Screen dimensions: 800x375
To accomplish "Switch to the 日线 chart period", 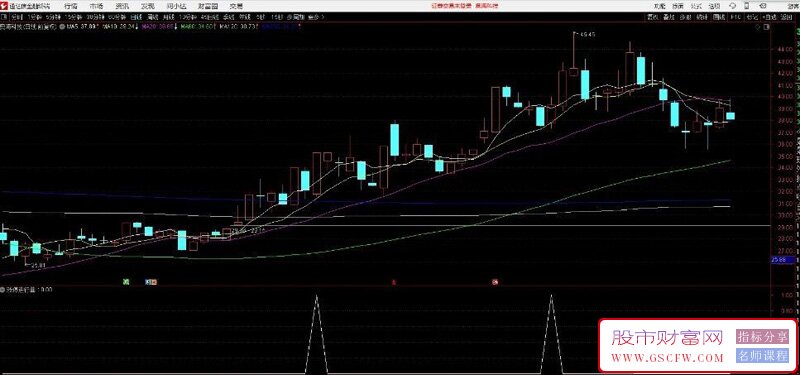I will click(x=136, y=17).
